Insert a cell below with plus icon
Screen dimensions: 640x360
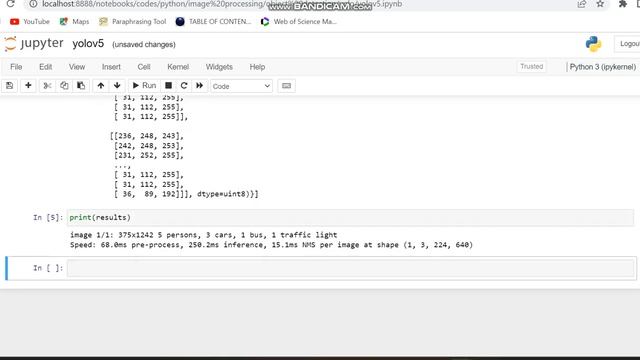click(28, 86)
